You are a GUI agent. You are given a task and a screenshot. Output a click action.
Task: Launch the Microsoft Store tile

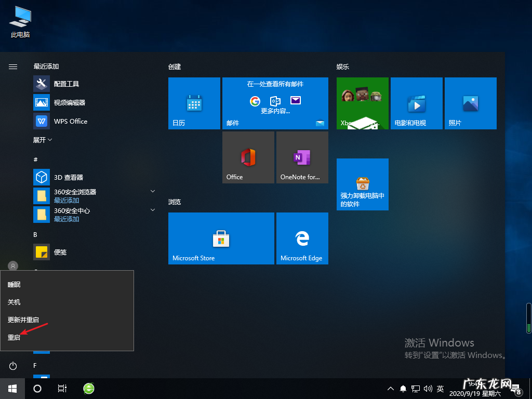(x=221, y=238)
